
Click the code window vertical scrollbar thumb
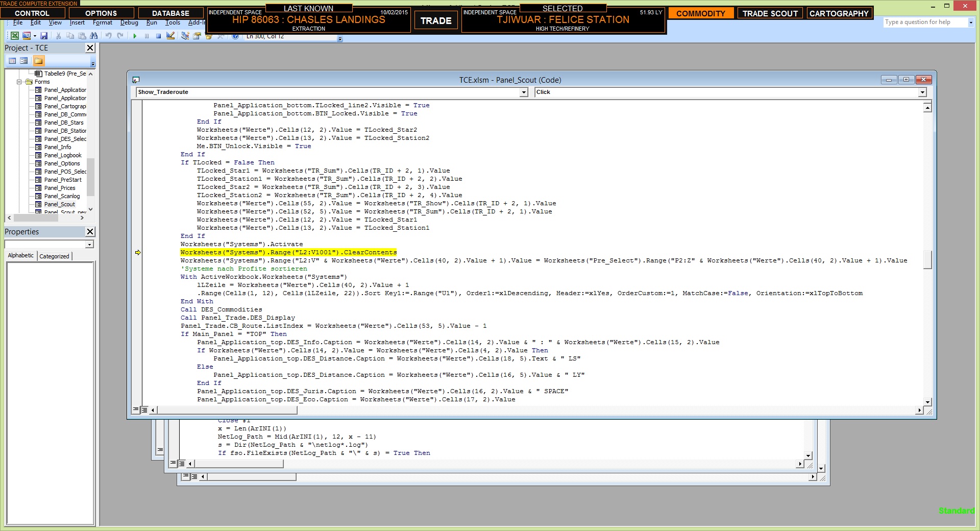click(x=927, y=259)
